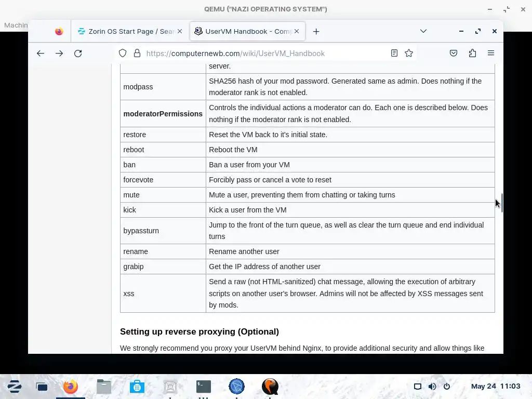Click the moderatorPermissions table cell

163,114
